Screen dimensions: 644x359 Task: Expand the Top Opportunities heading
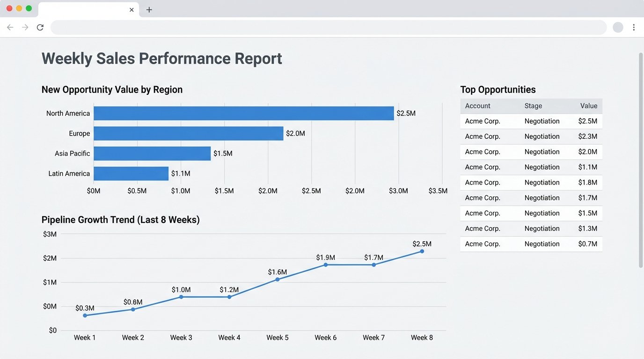(498, 89)
